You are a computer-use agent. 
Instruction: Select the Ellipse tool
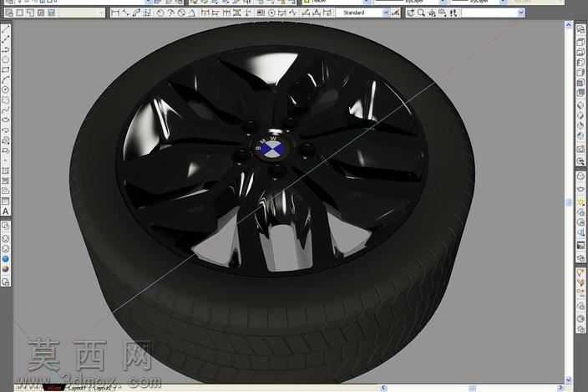(5, 120)
